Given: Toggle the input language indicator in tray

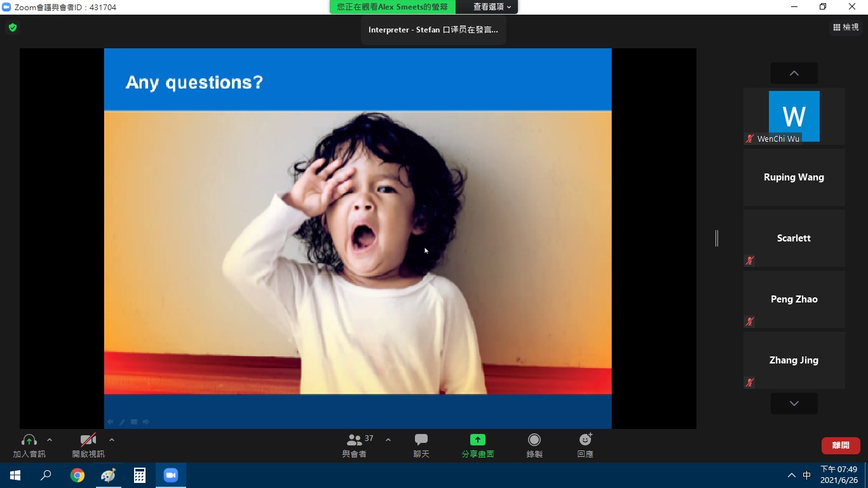Looking at the screenshot, I should (x=806, y=475).
